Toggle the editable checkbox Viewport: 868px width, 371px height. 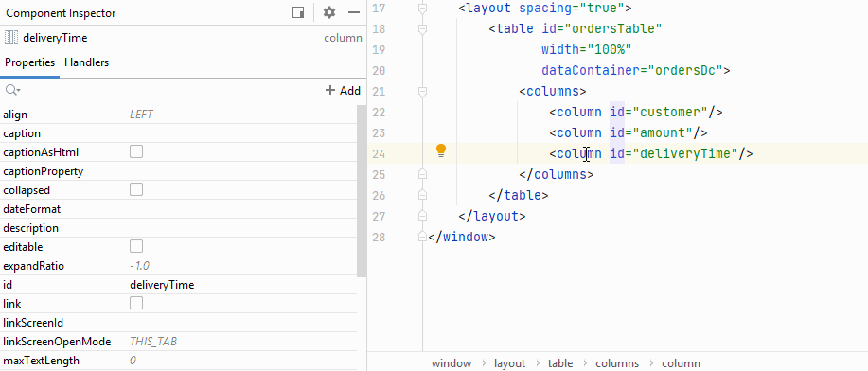pos(136,246)
